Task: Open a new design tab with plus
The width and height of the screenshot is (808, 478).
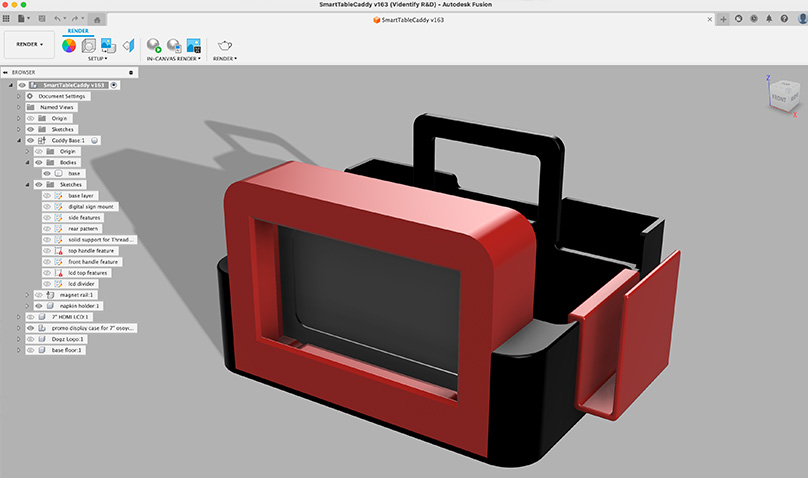Action: pyautogui.click(x=723, y=19)
